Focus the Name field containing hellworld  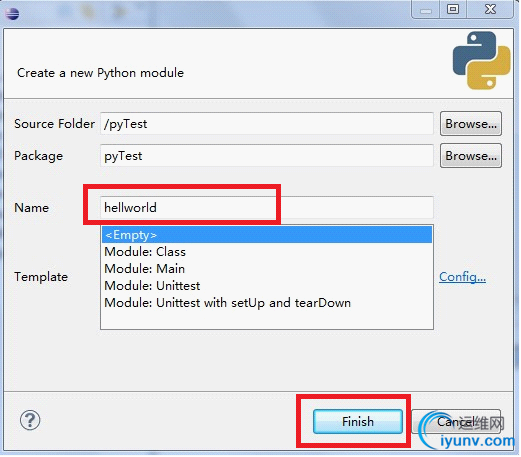(x=267, y=208)
